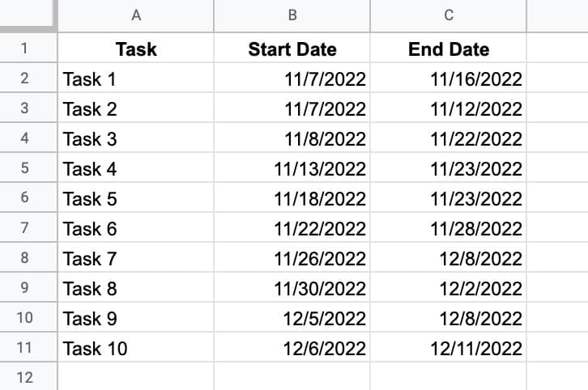588x390 pixels.
Task: Select column C header
Action: tap(448, 15)
